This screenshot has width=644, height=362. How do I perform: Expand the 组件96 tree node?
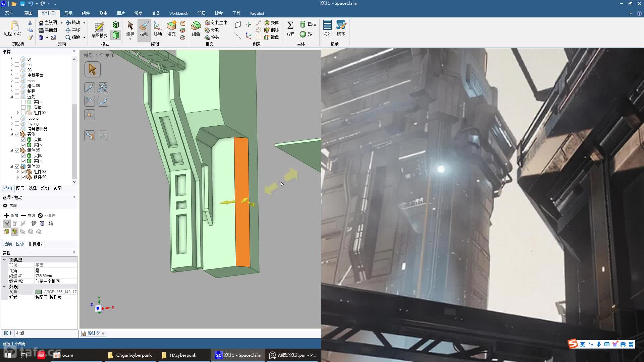18,177
